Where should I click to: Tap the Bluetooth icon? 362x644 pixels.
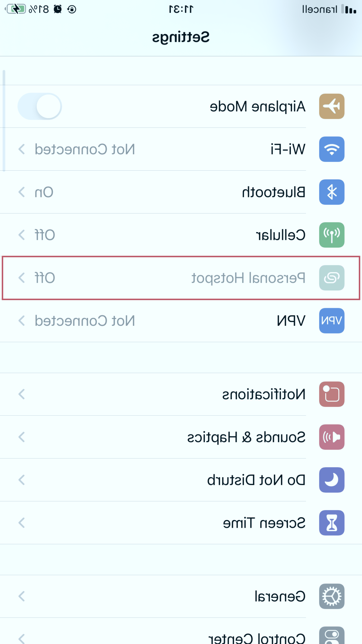pyautogui.click(x=331, y=192)
